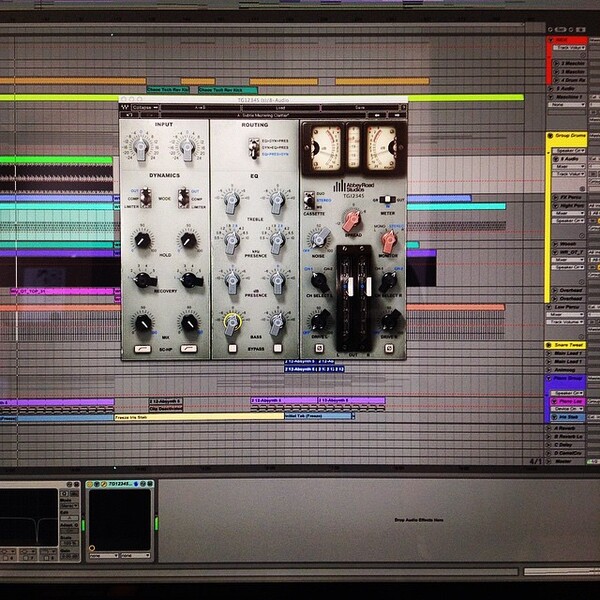Load previous preset with left arrow
Viewport: 600px width, 600px height.
pyautogui.click(x=377, y=115)
